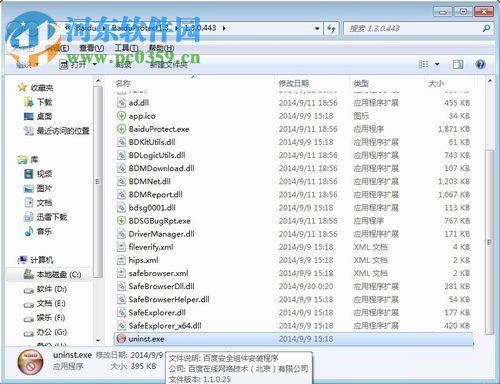This screenshot has width=500, height=384.
Task: Click the fileverify.xml document icon
Action: pyautogui.click(x=121, y=247)
